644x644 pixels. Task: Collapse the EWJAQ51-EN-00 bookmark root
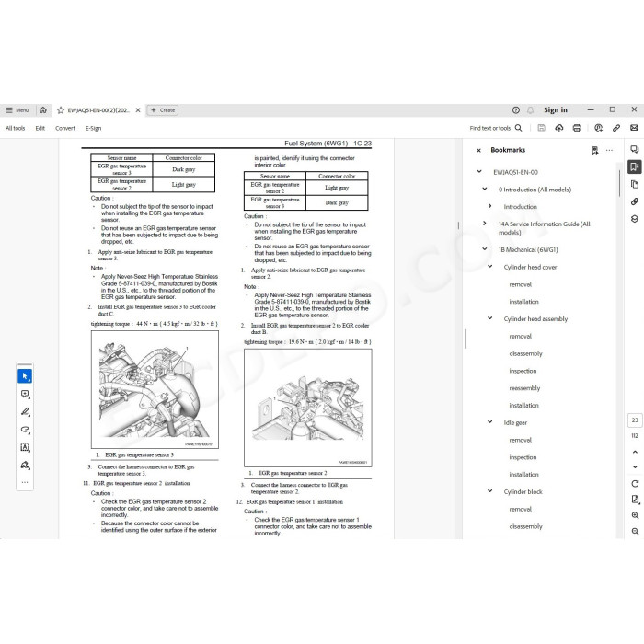point(479,171)
